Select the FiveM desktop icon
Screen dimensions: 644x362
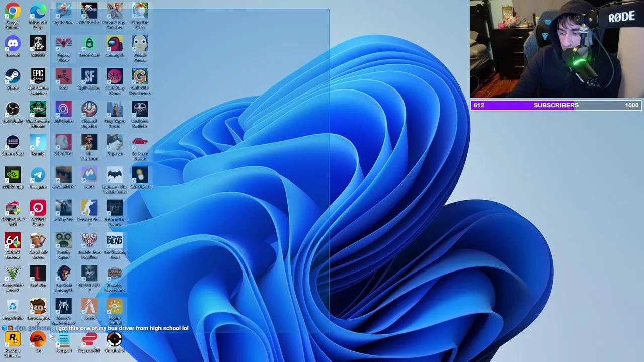point(89,309)
